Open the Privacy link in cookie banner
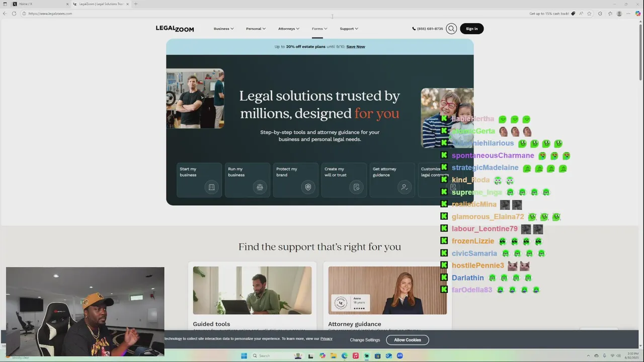Screen dimensions: 644x362 [x=326, y=339]
